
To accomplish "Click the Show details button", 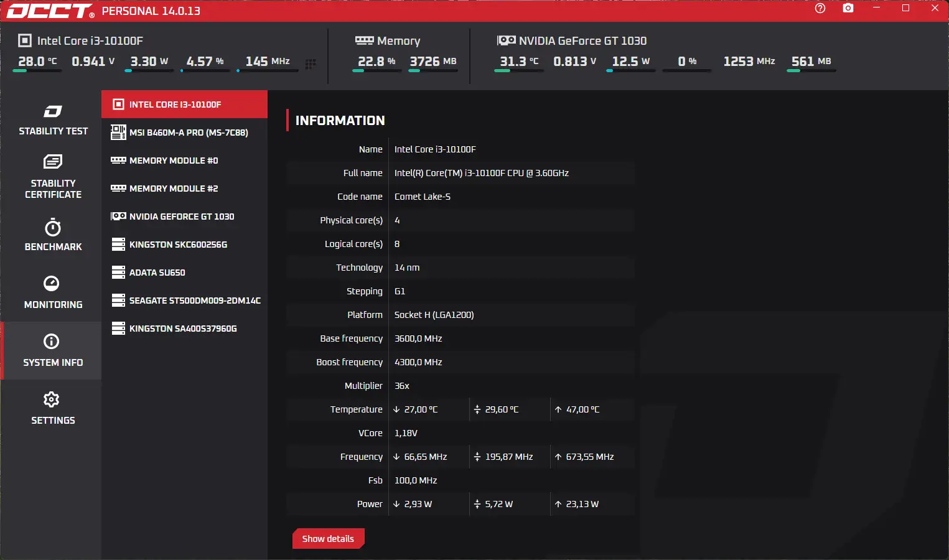I will (x=328, y=539).
